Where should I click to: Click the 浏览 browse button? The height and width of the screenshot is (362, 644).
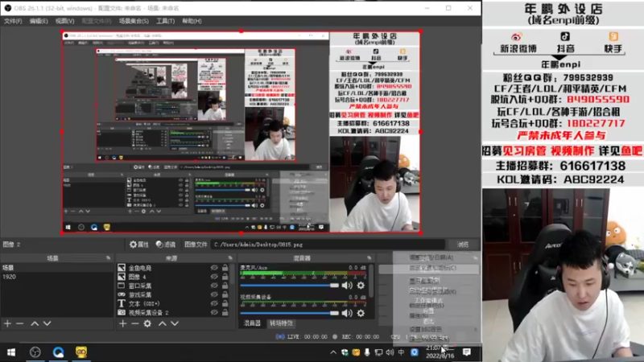[463, 245]
